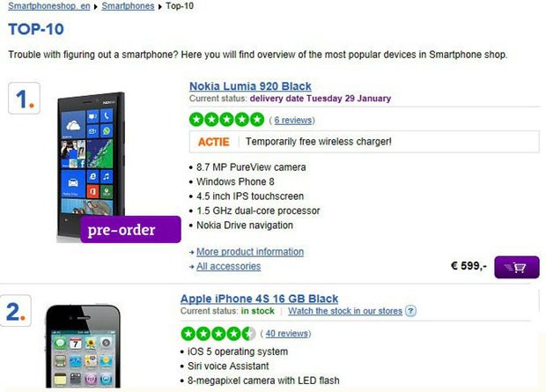Screen dimensions: 546x392
Task: Click the Nokia Lumia 920 product image
Action: [x=92, y=167]
